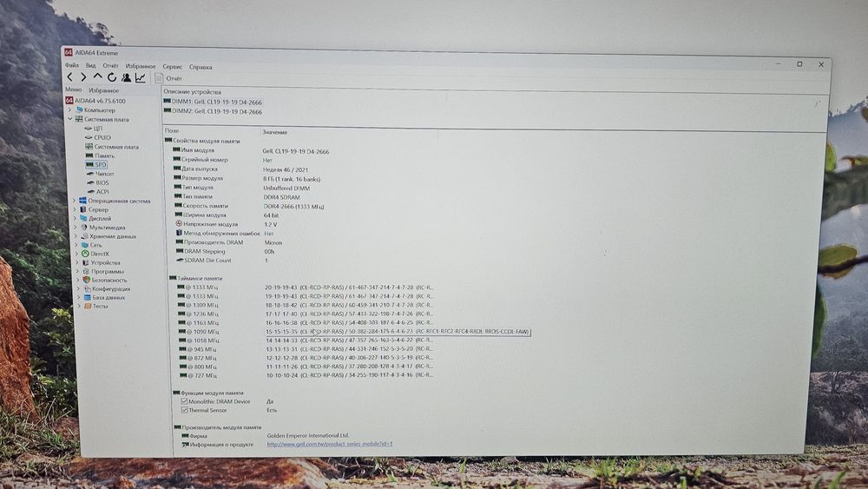Click the Безопасность shield icon
The image size is (868, 489).
[87, 280]
